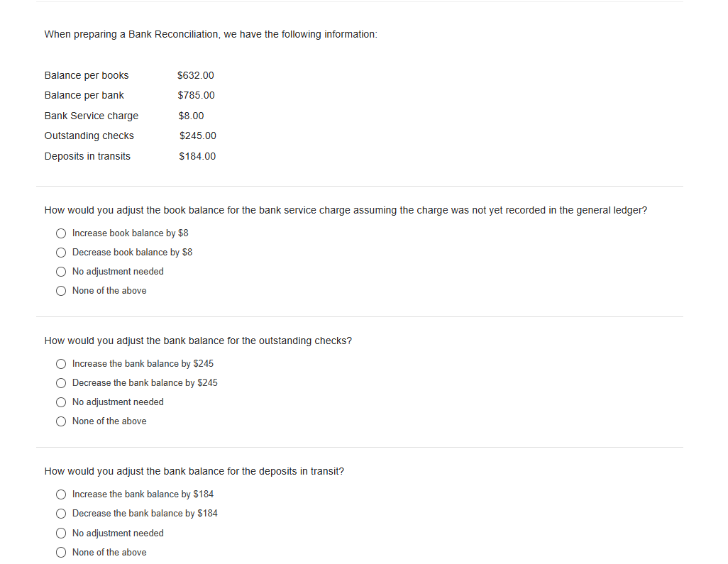Image resolution: width=728 pixels, height=564 pixels.
Task: Pick 'None of the above' for outstanding checks question
Action: (61, 421)
